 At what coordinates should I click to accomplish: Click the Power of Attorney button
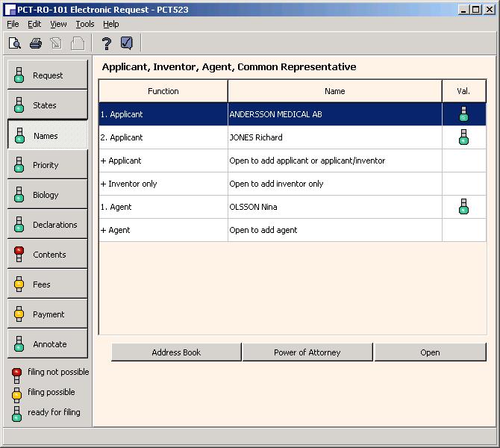point(307,352)
